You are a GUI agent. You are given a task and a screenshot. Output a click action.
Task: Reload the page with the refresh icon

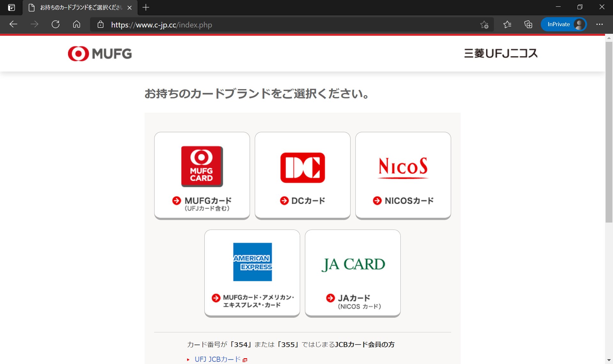56,24
